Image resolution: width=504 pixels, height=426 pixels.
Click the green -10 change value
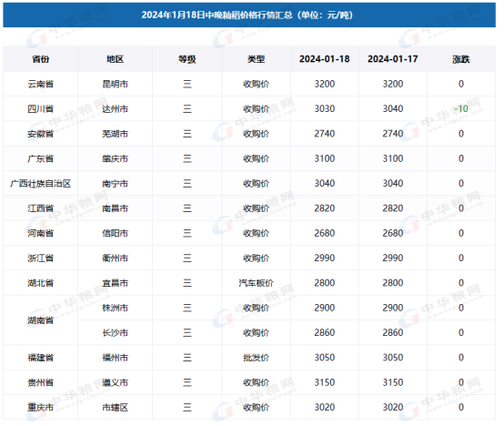(x=461, y=108)
